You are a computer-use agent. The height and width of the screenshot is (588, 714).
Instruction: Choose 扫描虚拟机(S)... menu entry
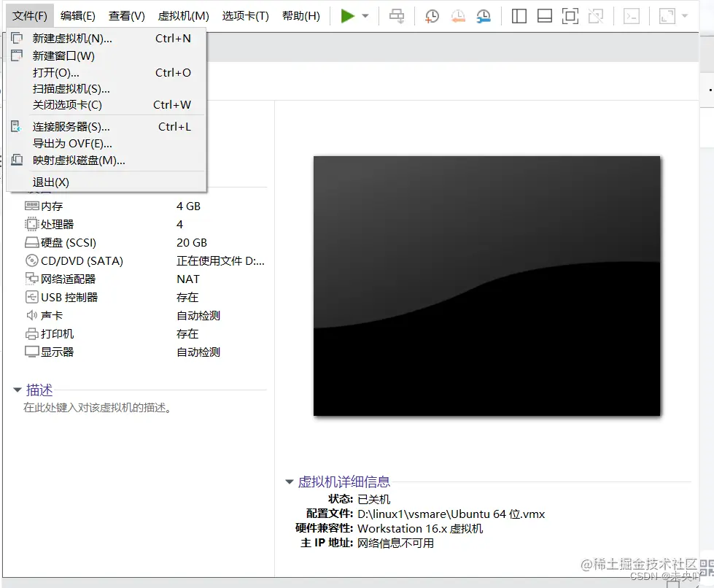click(106, 89)
